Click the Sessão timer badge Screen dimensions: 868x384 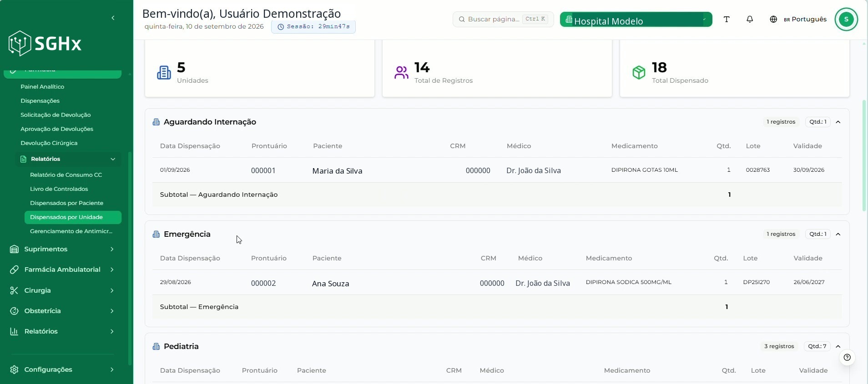pos(313,27)
